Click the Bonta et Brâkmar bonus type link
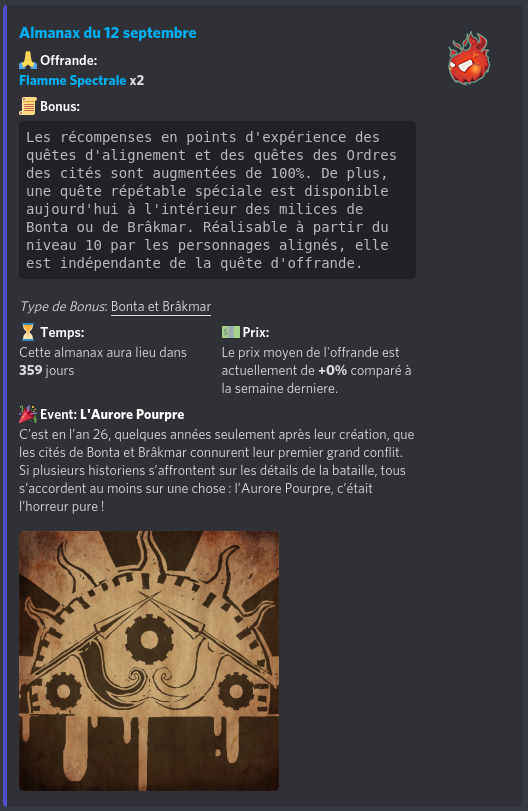Image resolution: width=528 pixels, height=811 pixels. [x=161, y=306]
